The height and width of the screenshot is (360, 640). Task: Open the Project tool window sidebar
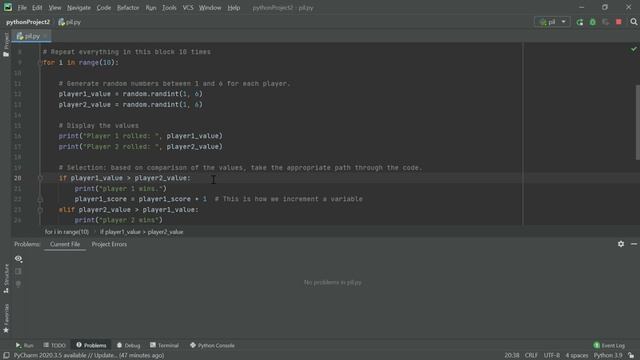tap(6, 44)
